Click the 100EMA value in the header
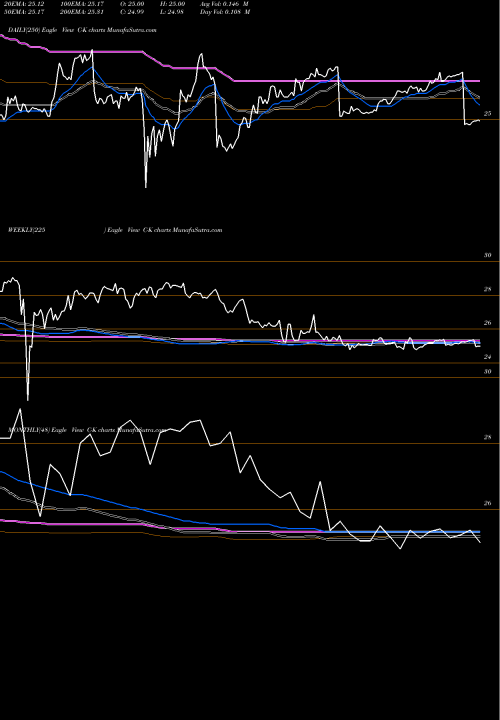Viewport: 500px width, 720px height. pos(82,3)
